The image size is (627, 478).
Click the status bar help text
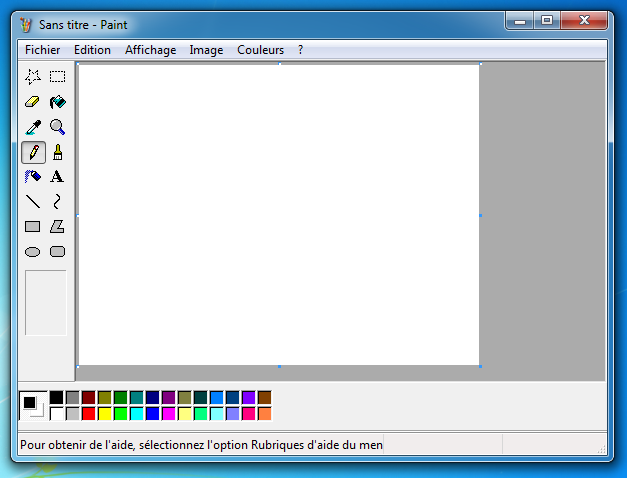(x=201, y=445)
